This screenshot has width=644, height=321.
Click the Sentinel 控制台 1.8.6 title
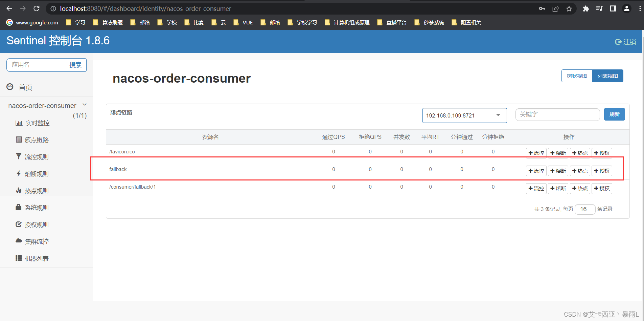click(58, 41)
